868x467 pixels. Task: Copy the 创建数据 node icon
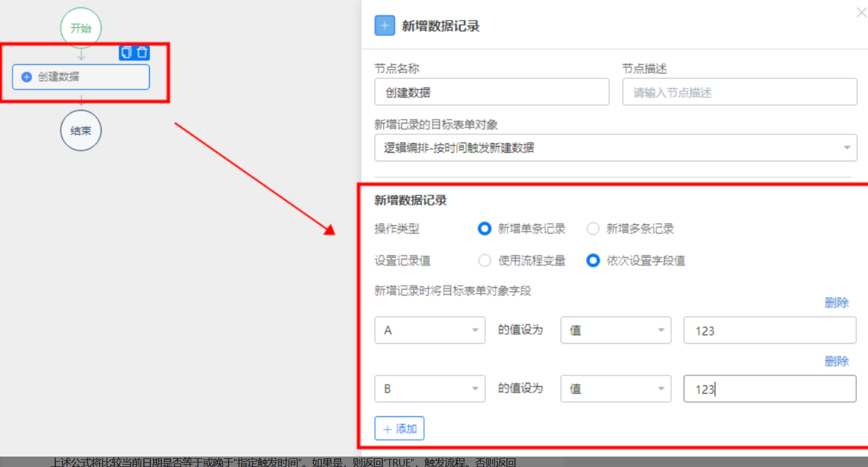pyautogui.click(x=126, y=53)
